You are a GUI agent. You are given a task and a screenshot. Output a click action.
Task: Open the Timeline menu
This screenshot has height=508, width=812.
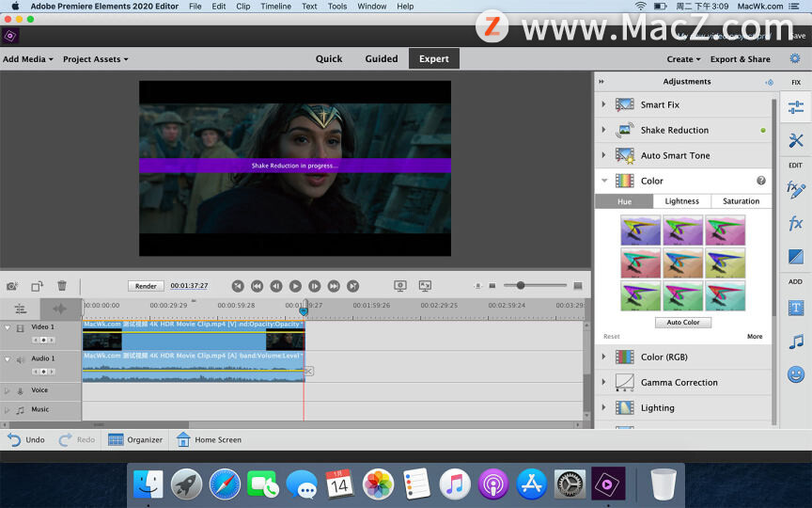[x=275, y=7]
